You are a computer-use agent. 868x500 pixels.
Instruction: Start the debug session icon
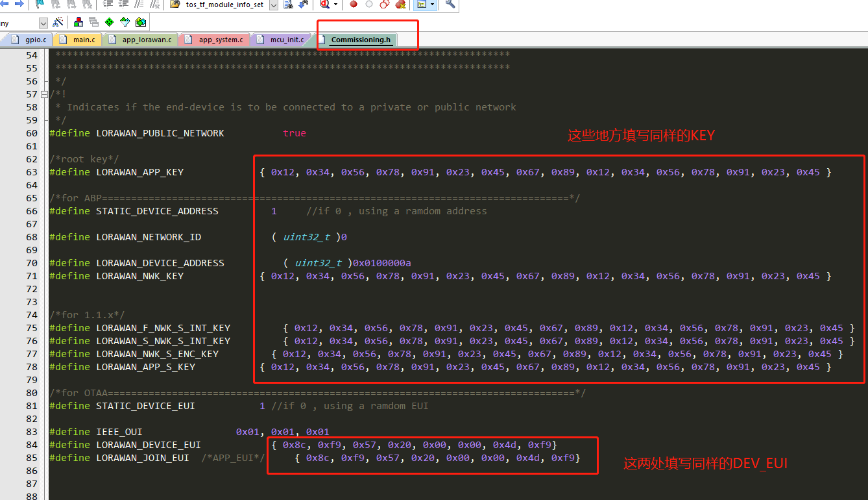click(324, 4)
